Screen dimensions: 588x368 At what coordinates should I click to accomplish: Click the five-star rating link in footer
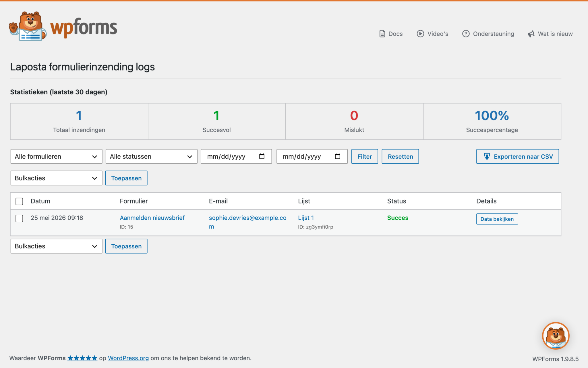pos(82,358)
